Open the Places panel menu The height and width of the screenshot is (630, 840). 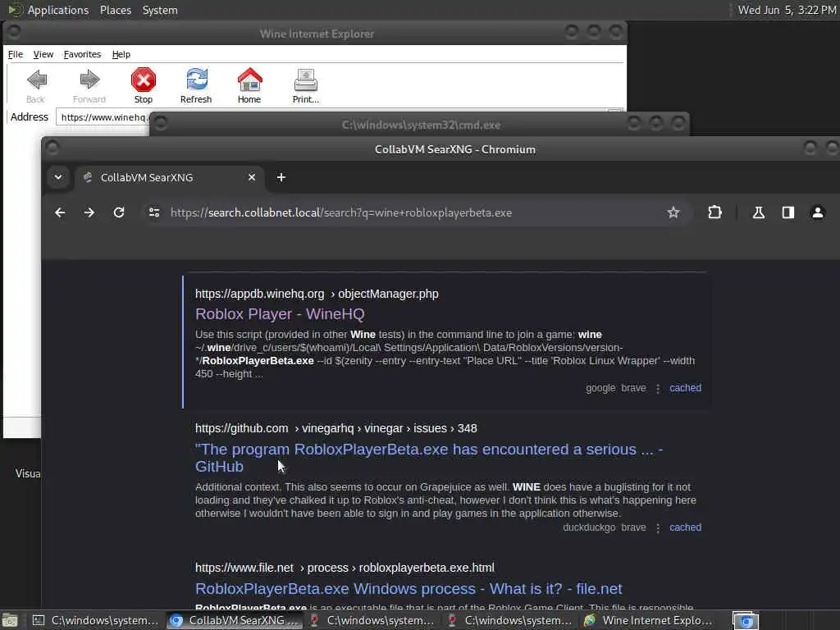click(x=115, y=10)
